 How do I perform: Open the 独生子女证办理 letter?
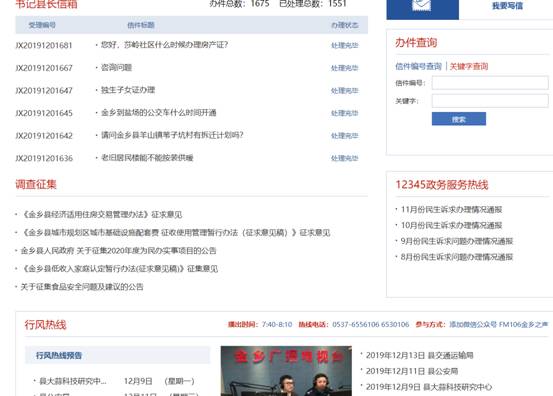point(128,90)
